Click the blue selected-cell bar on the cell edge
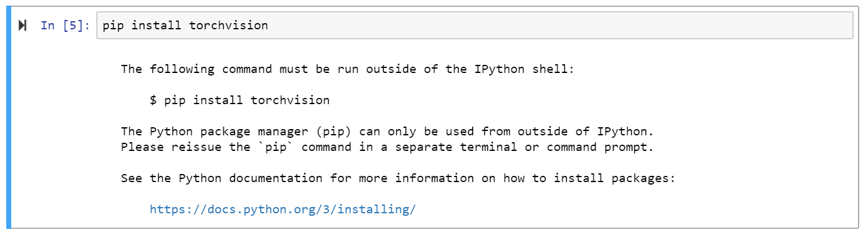Image resolution: width=868 pixels, height=232 pixels. (9, 117)
